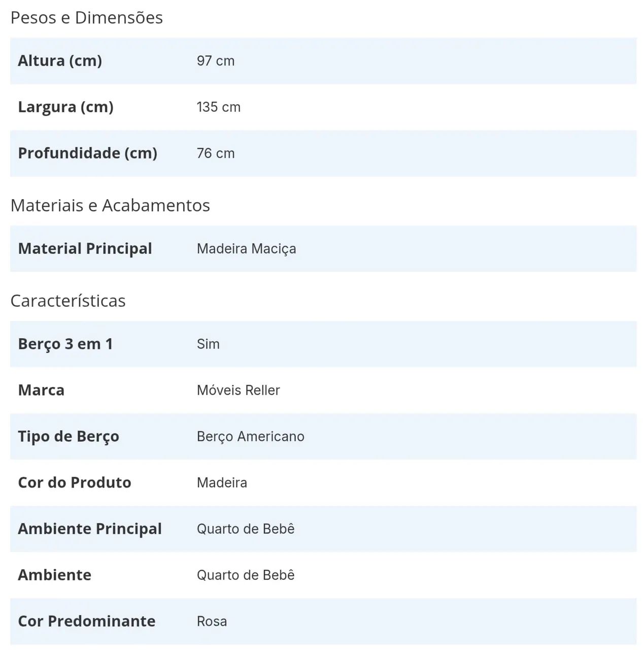Select the Quarto de Bebê value beside Ambiente Principal

point(246,529)
